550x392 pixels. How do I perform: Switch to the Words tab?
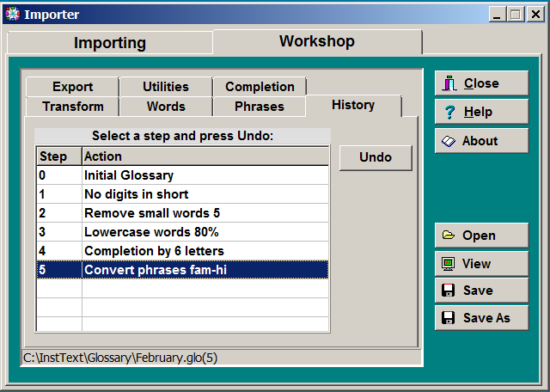pos(166,107)
